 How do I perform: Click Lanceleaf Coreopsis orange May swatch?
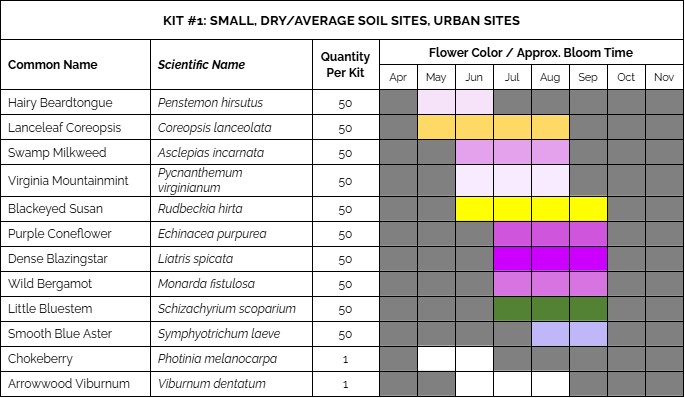436,128
